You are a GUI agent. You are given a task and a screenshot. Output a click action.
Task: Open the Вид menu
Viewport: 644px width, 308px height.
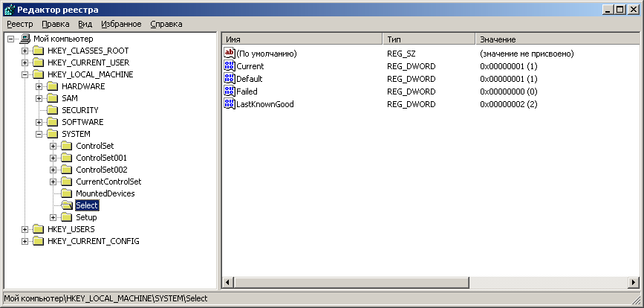[x=85, y=25]
